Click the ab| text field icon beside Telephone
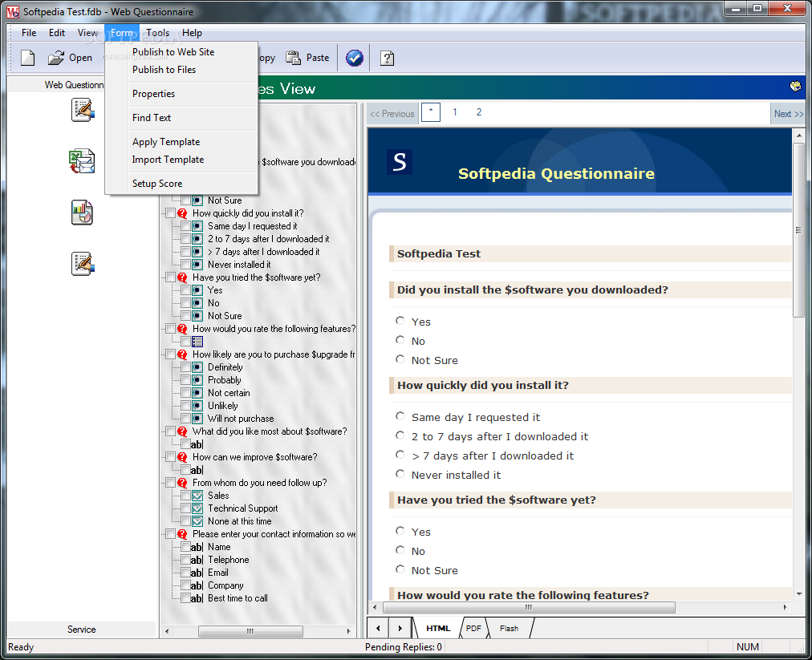The width and height of the screenshot is (812, 660). tap(197, 560)
